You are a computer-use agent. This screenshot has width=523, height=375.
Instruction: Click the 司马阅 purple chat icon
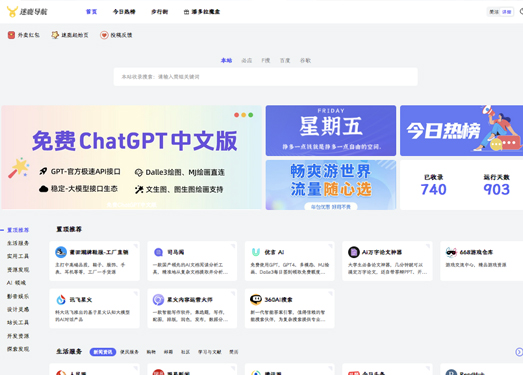click(x=158, y=252)
